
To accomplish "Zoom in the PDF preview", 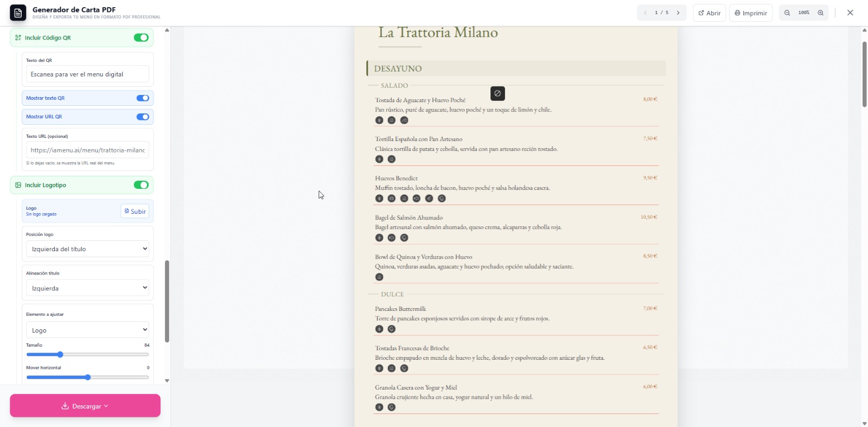I will (x=821, y=13).
